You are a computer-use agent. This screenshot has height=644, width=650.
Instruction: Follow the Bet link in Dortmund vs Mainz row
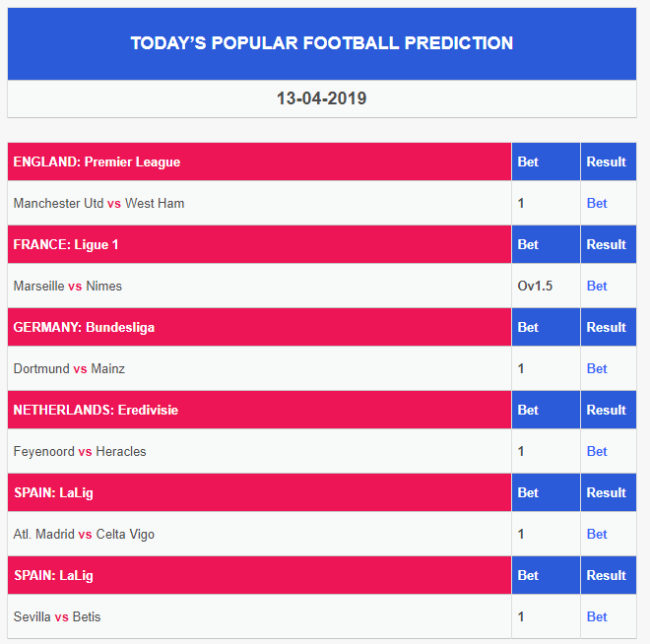click(597, 368)
